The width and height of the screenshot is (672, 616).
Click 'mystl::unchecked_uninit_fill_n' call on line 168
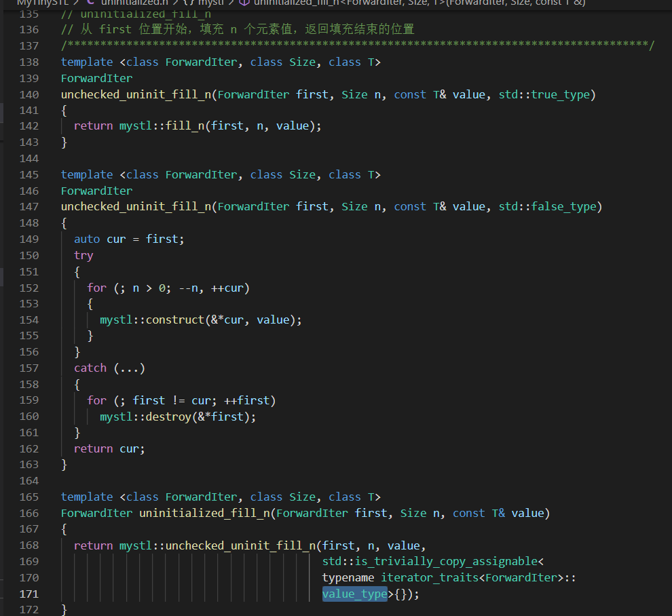217,545
